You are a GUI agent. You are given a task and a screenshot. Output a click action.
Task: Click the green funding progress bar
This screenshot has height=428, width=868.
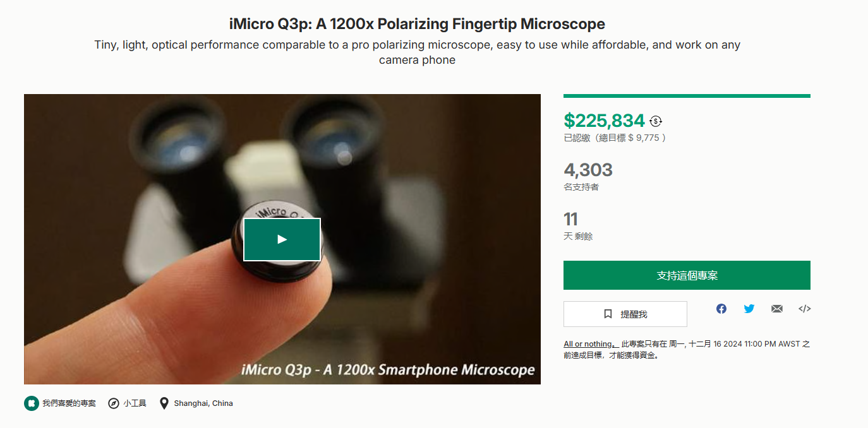coord(687,96)
